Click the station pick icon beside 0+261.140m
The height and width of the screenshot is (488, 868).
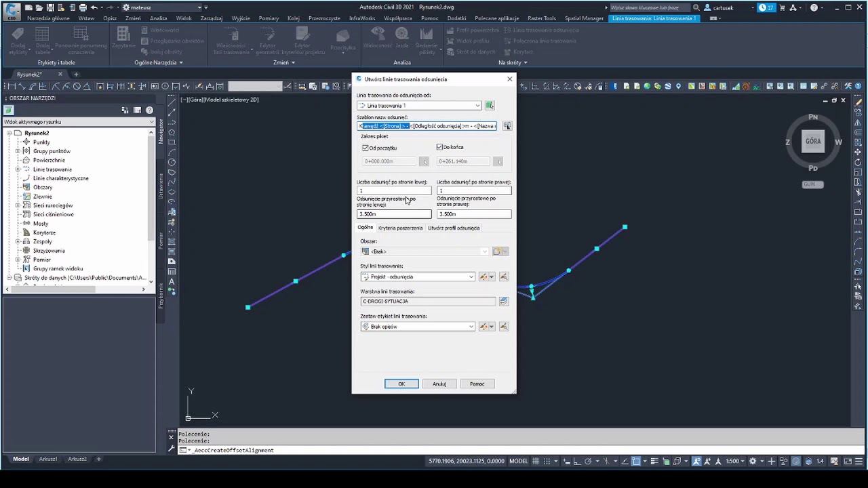[498, 161]
